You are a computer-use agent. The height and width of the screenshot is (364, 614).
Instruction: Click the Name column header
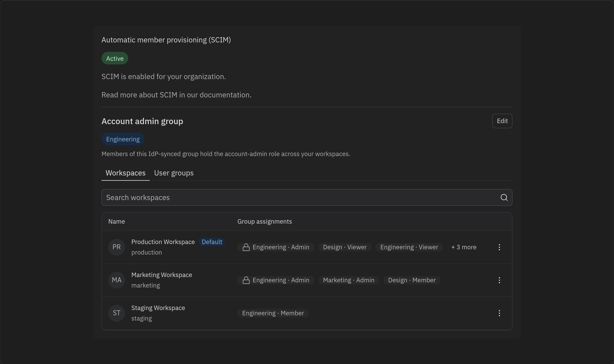117,222
